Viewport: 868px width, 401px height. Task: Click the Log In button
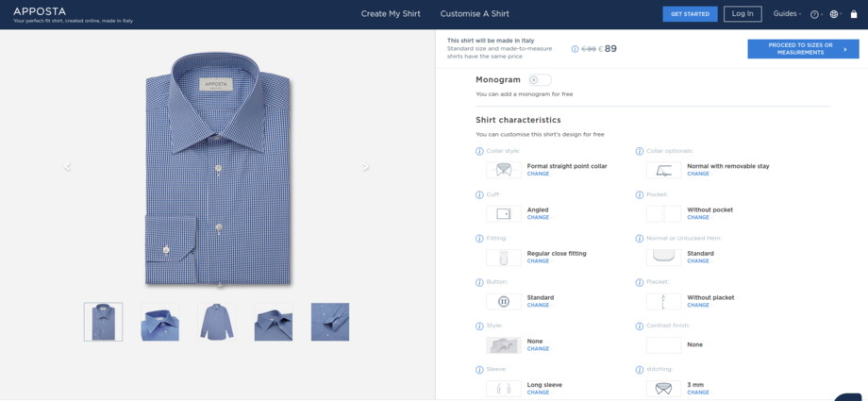point(743,14)
